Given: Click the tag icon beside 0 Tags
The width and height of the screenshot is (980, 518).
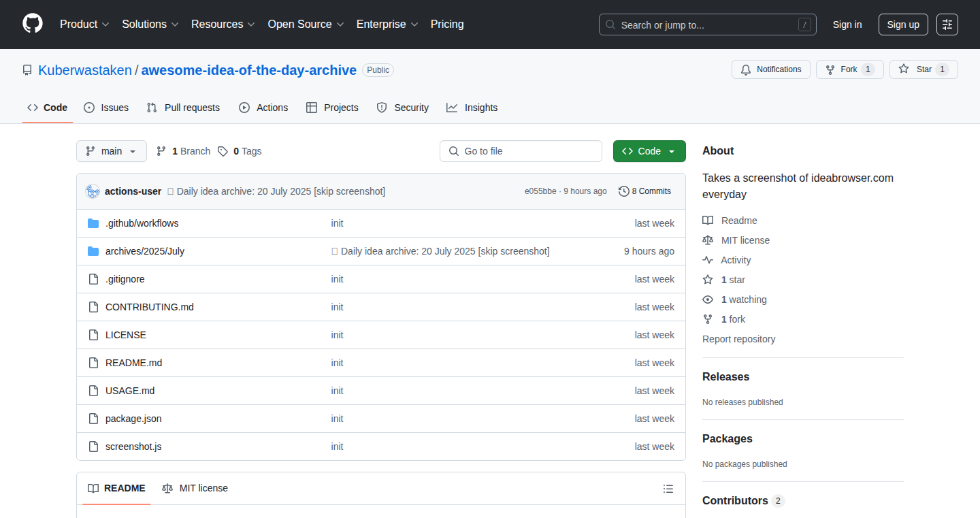Looking at the screenshot, I should [223, 151].
